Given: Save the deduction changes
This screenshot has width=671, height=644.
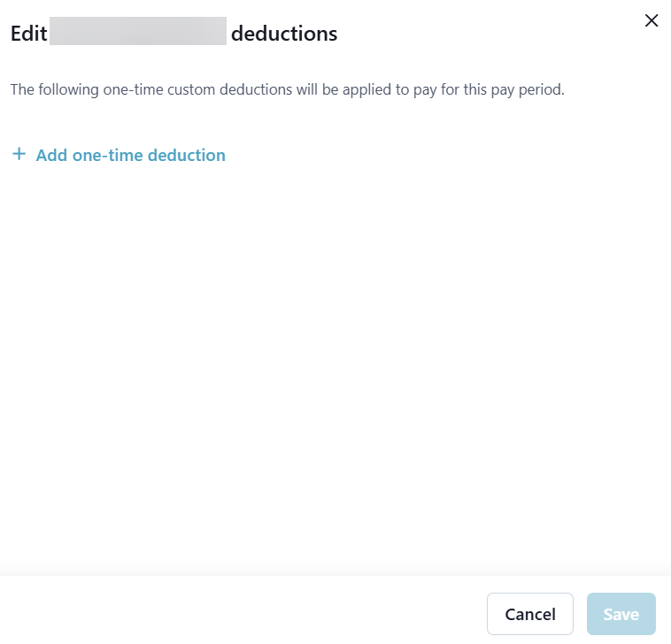Looking at the screenshot, I should click(621, 614).
